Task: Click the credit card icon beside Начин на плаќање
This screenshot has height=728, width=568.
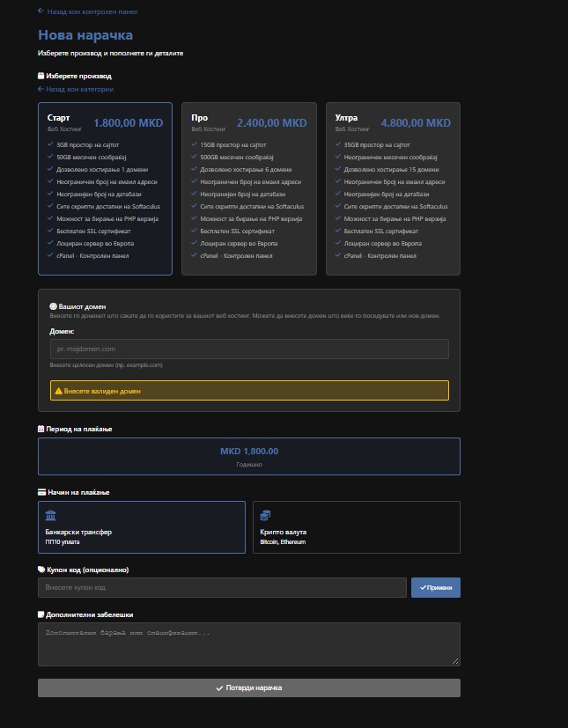Action: pyautogui.click(x=41, y=492)
